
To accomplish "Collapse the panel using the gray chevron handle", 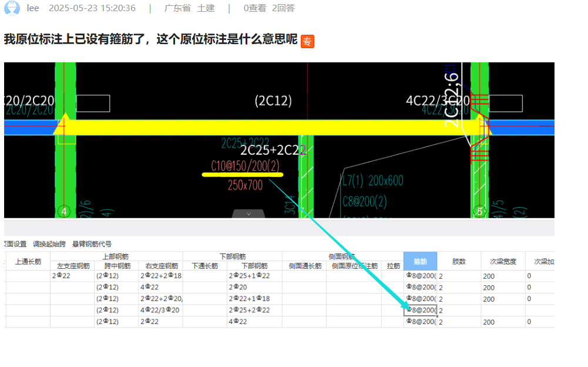I will pos(248,213).
